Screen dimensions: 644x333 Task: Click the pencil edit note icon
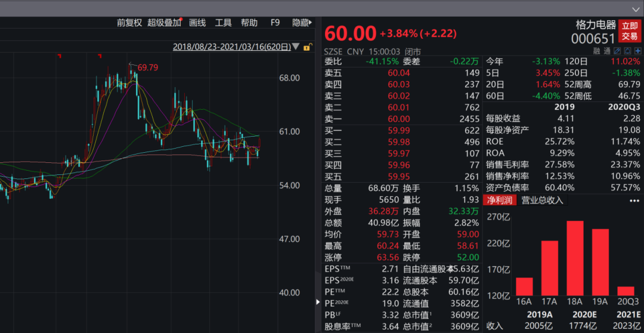pos(618,51)
